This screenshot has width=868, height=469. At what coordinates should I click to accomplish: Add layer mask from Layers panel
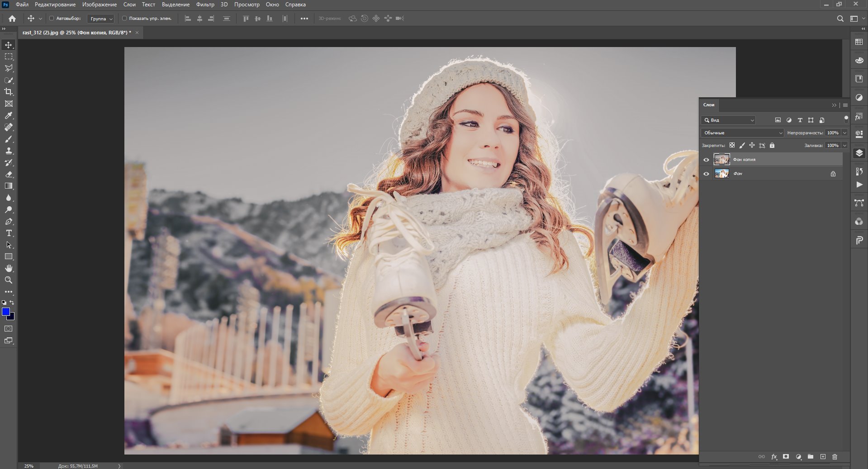[x=786, y=457]
